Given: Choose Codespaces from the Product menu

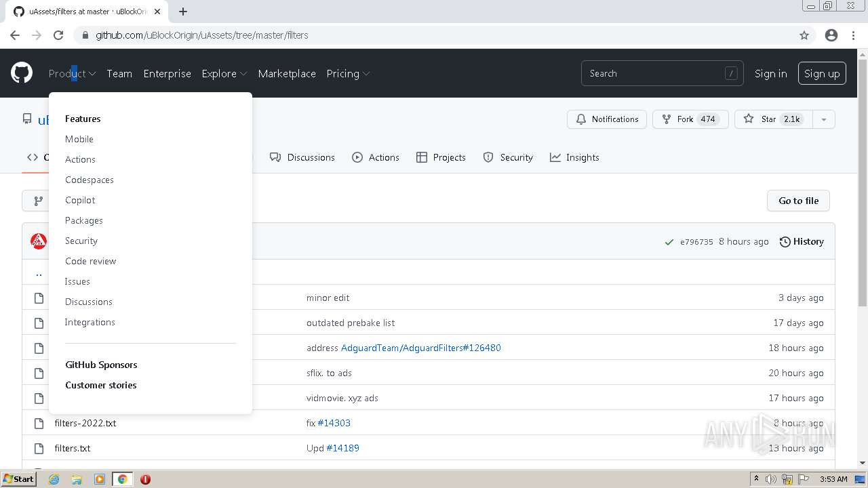Looking at the screenshot, I should pos(90,180).
